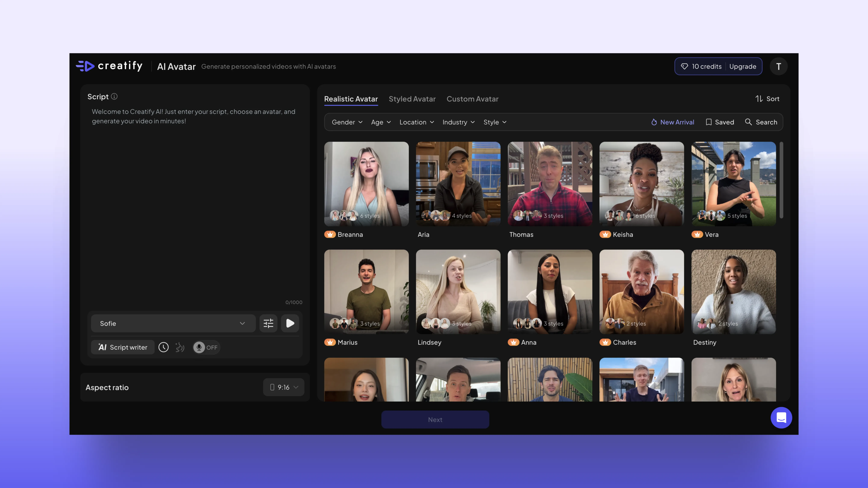Screen dimensions: 868x488
Task: Click the clock pause-timing icon
Action: [x=163, y=347]
